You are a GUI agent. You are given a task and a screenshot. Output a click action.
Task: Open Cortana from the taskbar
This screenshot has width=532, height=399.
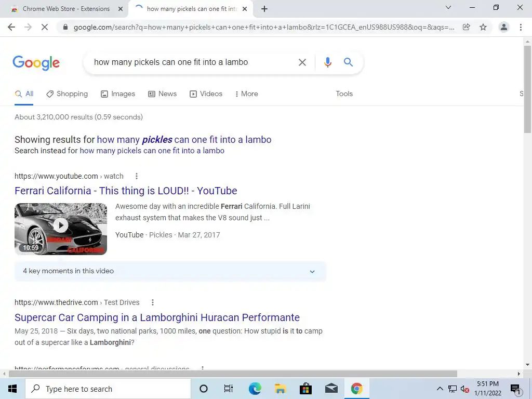coord(204,389)
